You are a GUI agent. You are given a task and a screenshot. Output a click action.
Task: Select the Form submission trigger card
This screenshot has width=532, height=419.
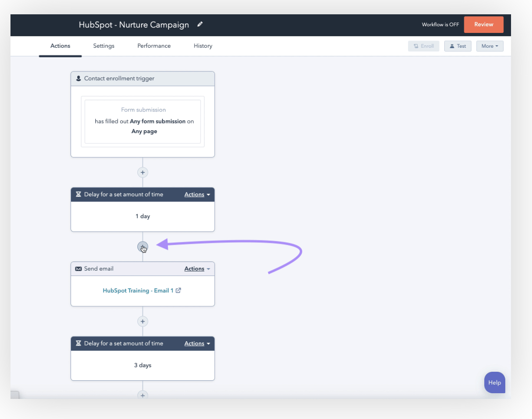143,121
